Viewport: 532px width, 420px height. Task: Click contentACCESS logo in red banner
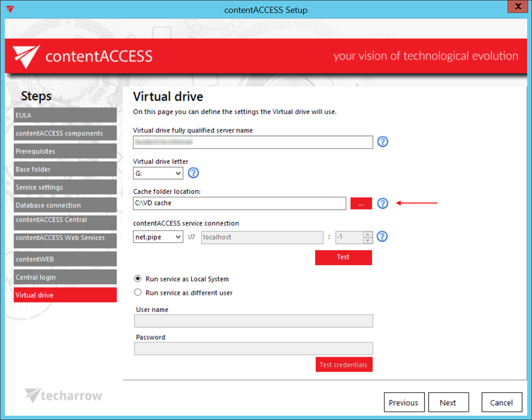[82, 56]
